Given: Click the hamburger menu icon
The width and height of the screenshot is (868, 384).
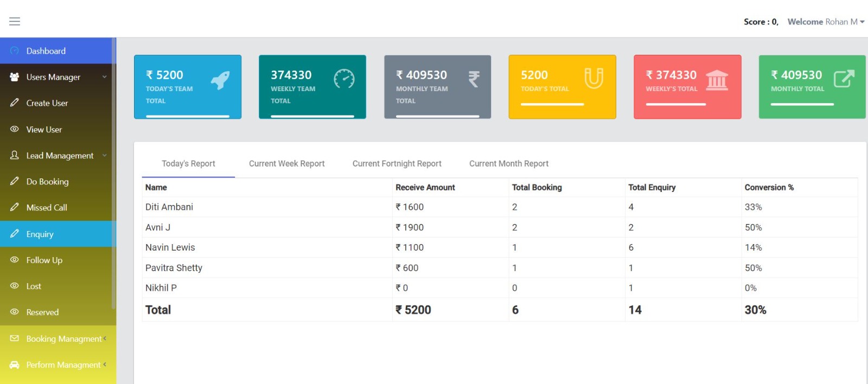Looking at the screenshot, I should pyautogui.click(x=15, y=21).
